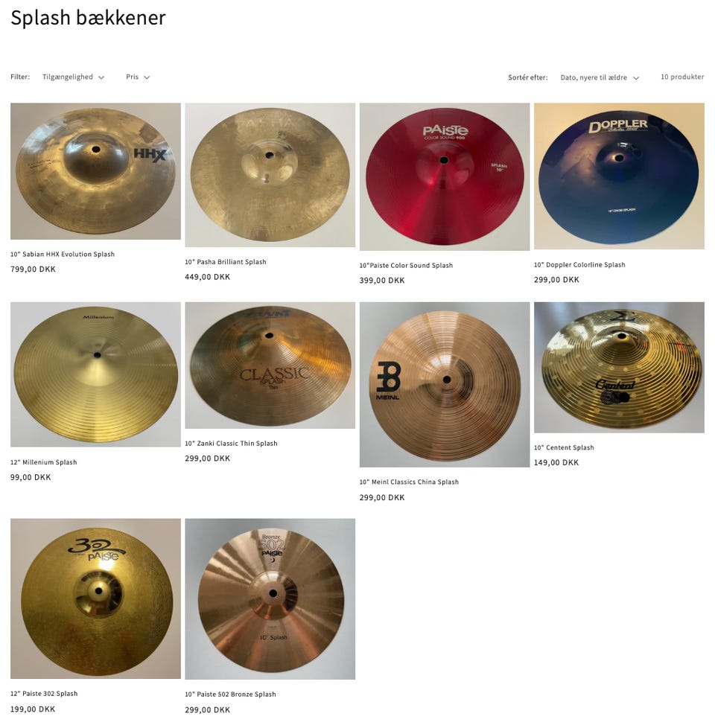Open the Pris filter dropdown

coord(138,77)
